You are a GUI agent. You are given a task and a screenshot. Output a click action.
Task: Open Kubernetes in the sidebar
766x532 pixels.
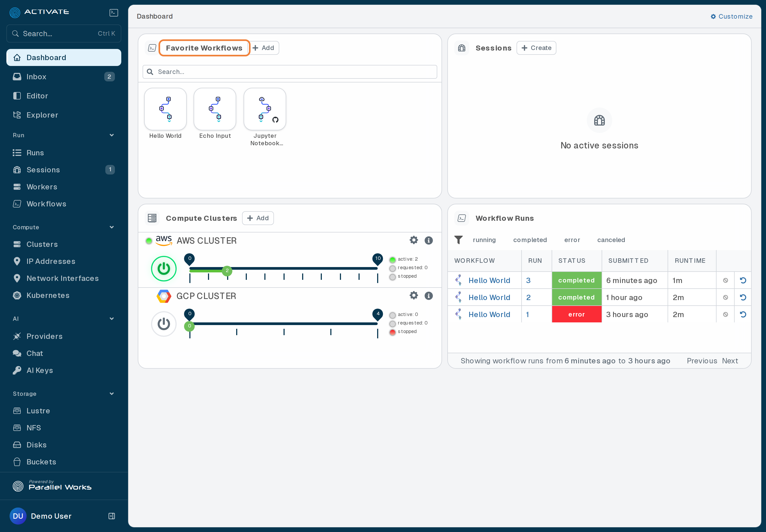tap(64, 295)
